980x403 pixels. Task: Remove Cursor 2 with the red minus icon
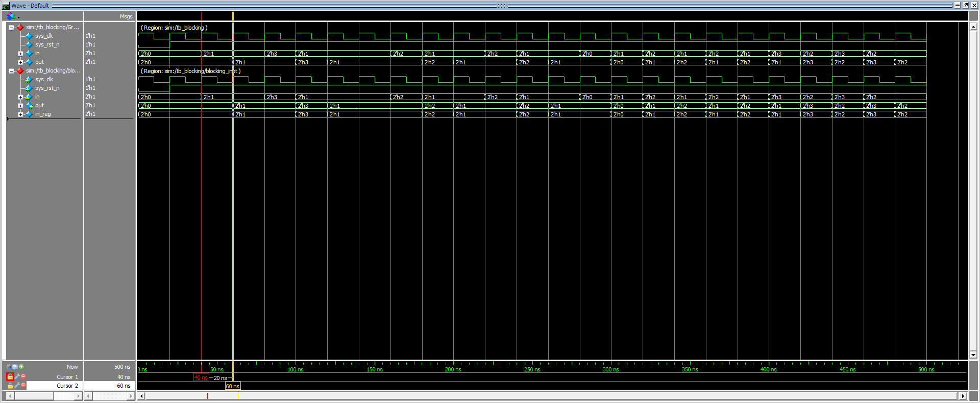click(23, 386)
